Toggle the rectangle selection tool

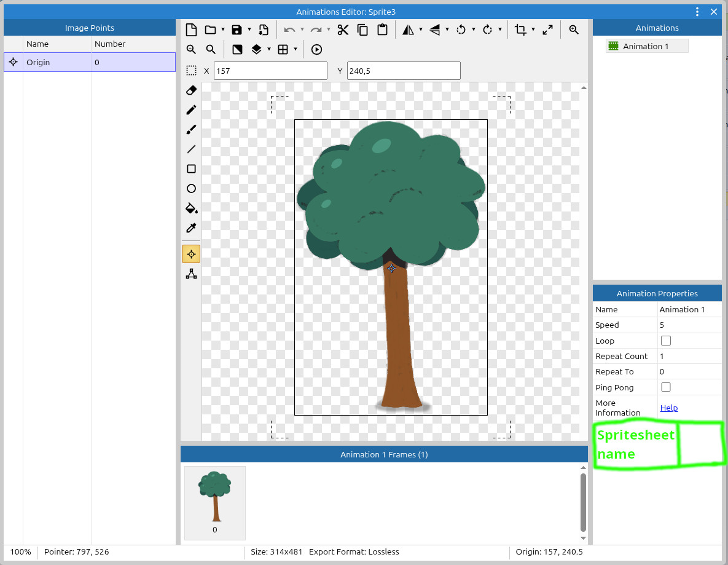[x=191, y=71]
